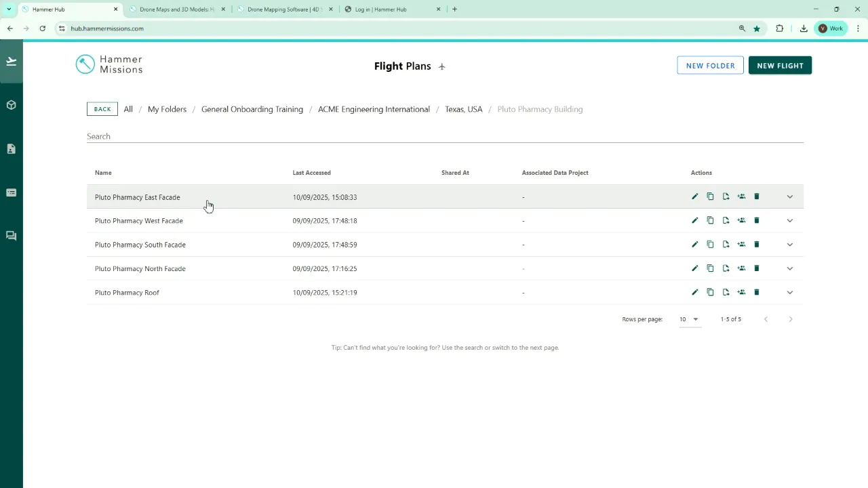Expand the Pluto Pharmacy South Facade row
This screenshot has height=488, width=868.
click(x=789, y=245)
